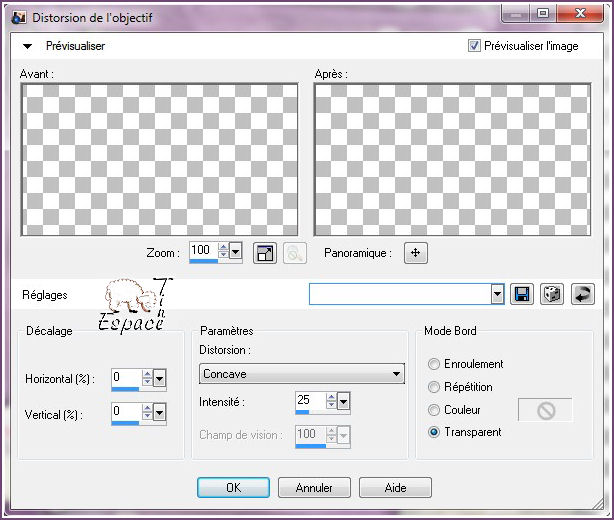
Task: Click the Zoom value field showing 100
Action: [x=204, y=251]
